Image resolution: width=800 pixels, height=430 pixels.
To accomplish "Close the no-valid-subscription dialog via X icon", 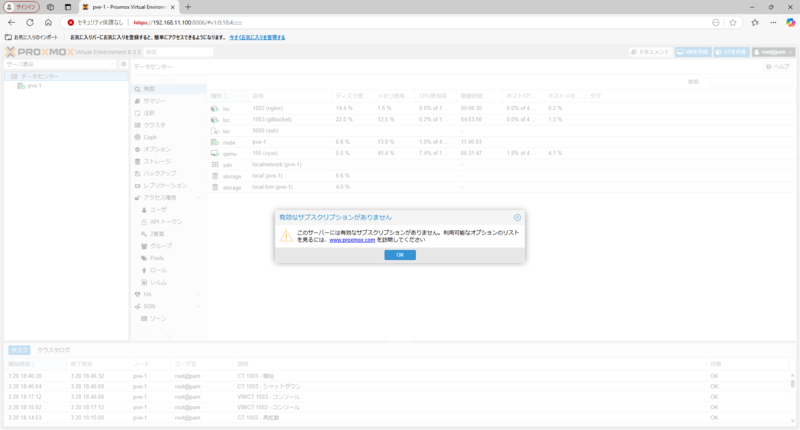I will pos(517,217).
